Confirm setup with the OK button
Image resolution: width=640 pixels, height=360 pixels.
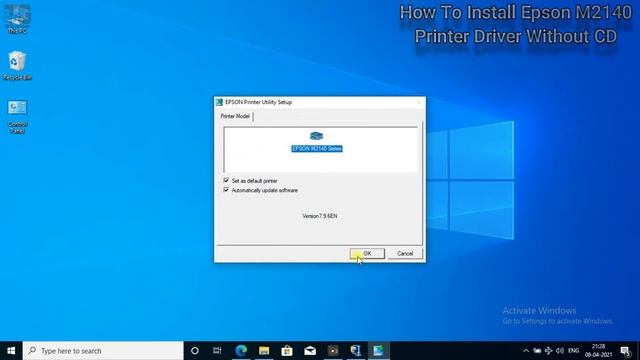[367, 253]
